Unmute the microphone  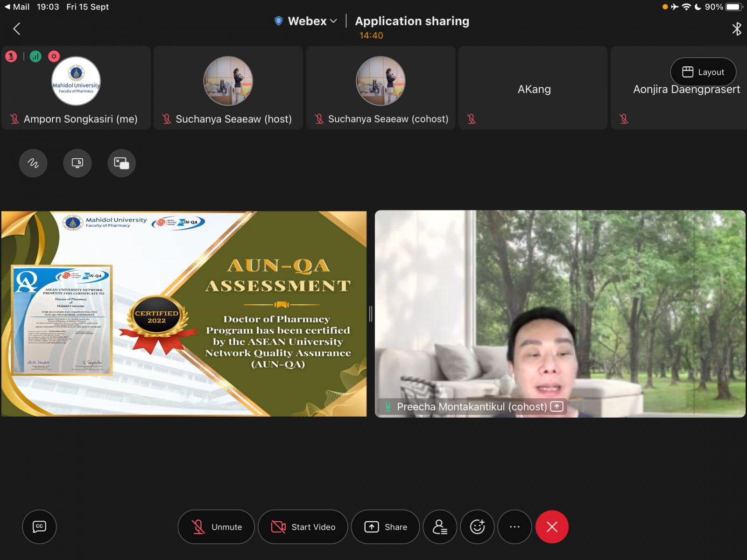216,527
